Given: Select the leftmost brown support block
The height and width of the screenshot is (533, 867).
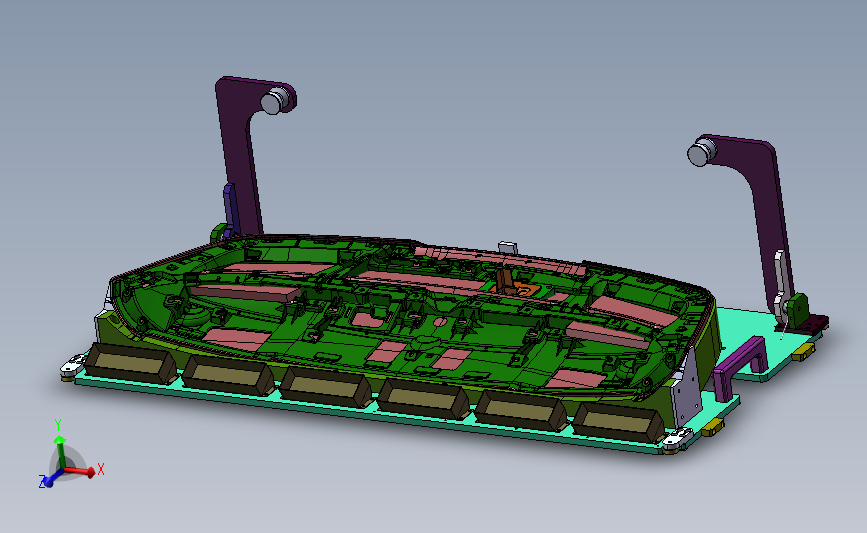Looking at the screenshot, I should 131,363.
